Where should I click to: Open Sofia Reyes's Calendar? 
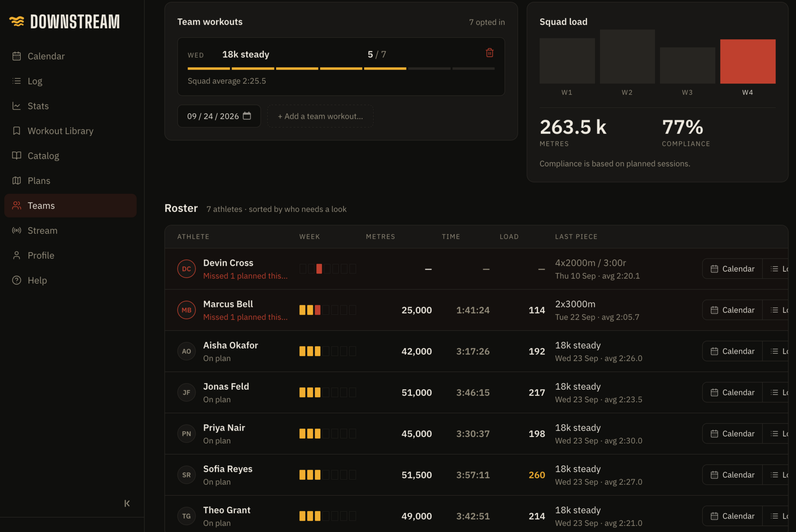click(x=732, y=475)
